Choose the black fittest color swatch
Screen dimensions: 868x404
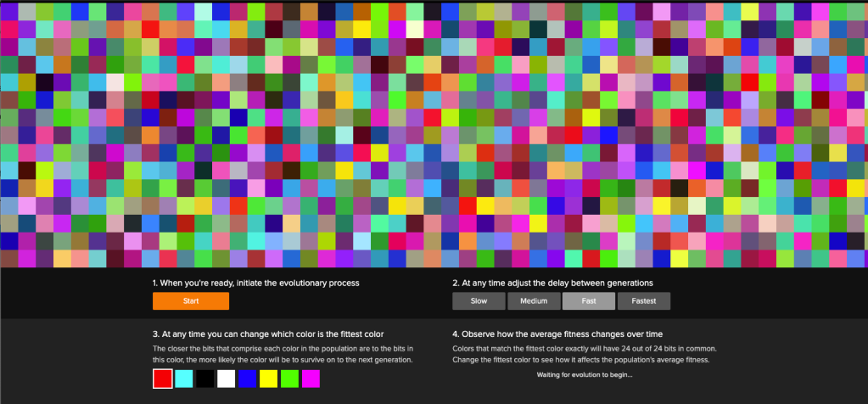(x=204, y=379)
